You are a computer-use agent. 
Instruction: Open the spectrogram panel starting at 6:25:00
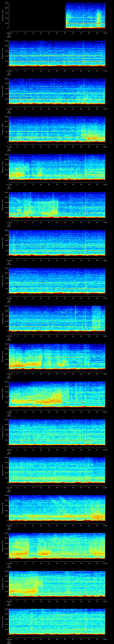(57, 621)
